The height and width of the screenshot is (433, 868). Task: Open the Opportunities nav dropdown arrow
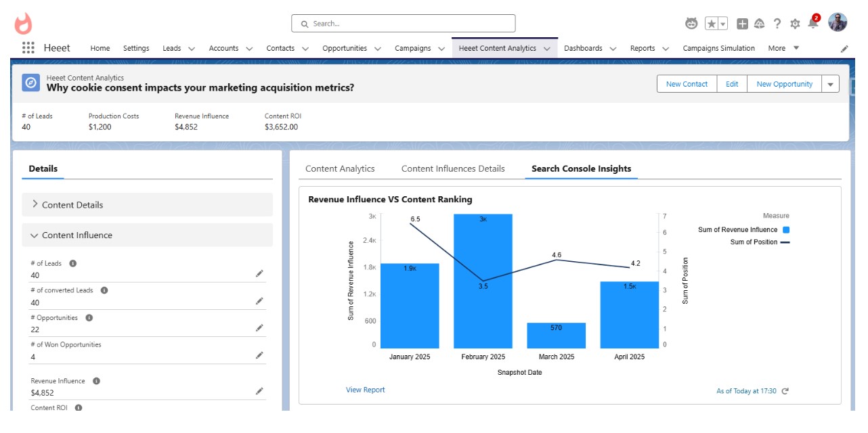click(x=378, y=49)
